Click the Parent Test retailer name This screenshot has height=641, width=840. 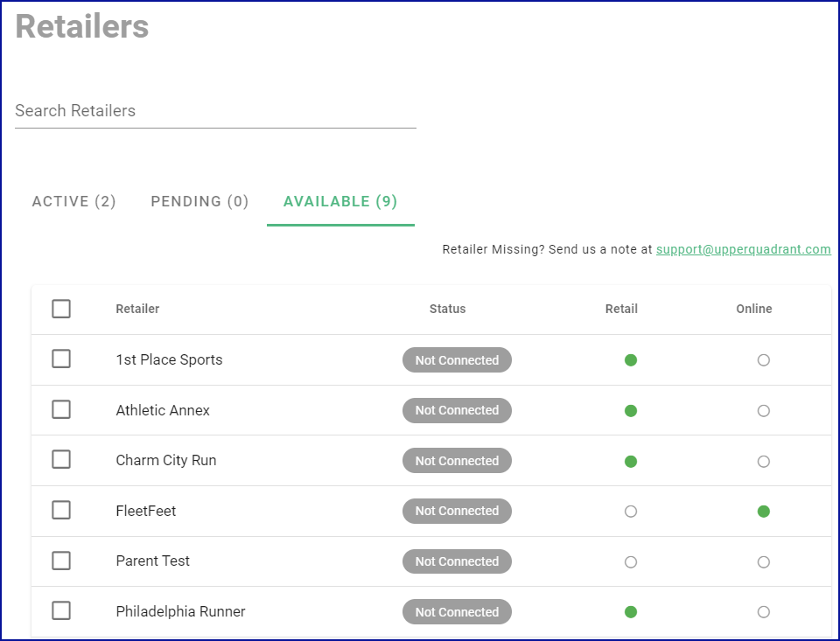point(152,561)
